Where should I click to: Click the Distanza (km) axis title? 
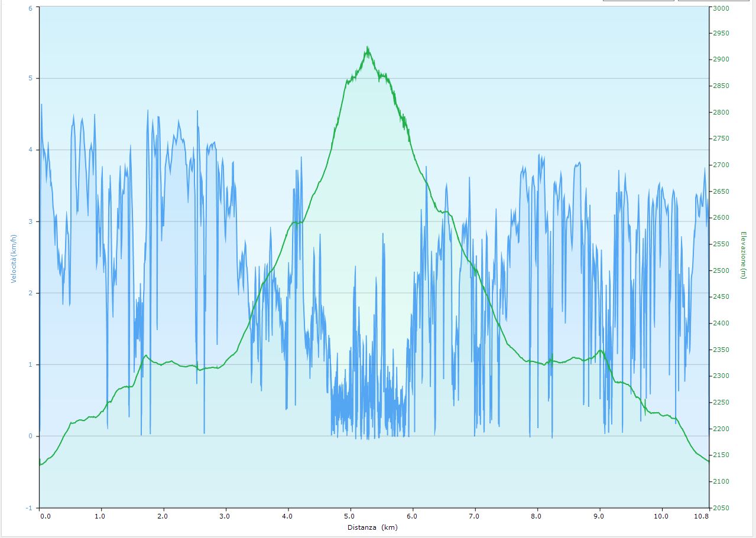click(372, 527)
